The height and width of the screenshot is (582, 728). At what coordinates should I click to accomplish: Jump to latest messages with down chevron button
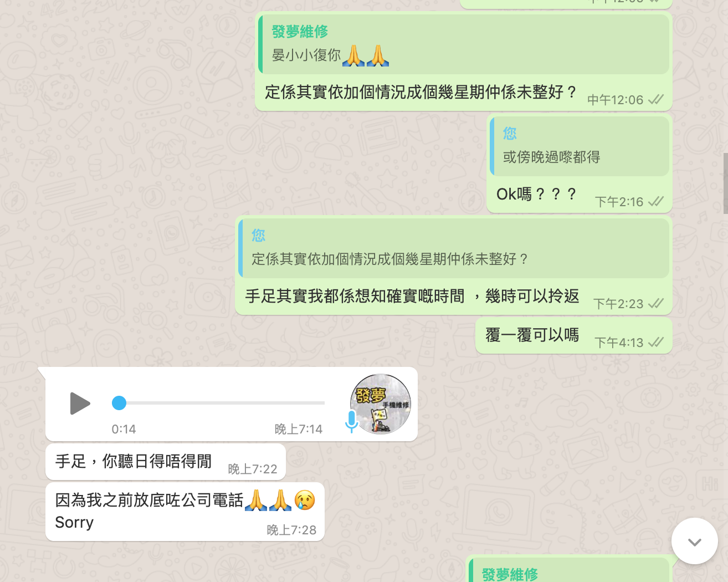(x=695, y=542)
